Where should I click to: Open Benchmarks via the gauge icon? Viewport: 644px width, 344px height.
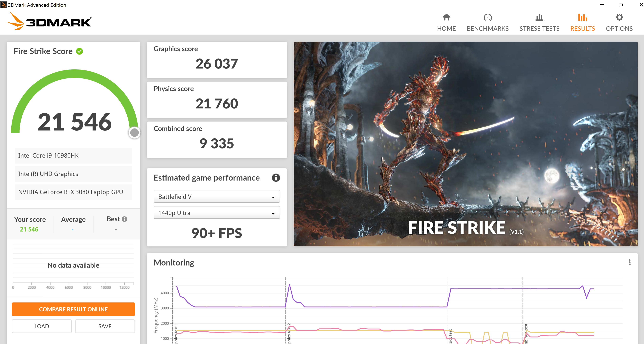(x=487, y=17)
